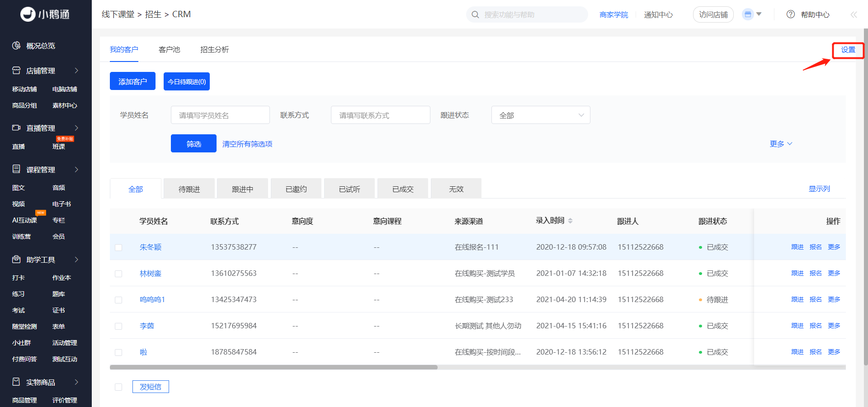This screenshot has height=407, width=868.
Task: Expand the 直播管理 sidebar chevron
Action: click(x=76, y=128)
